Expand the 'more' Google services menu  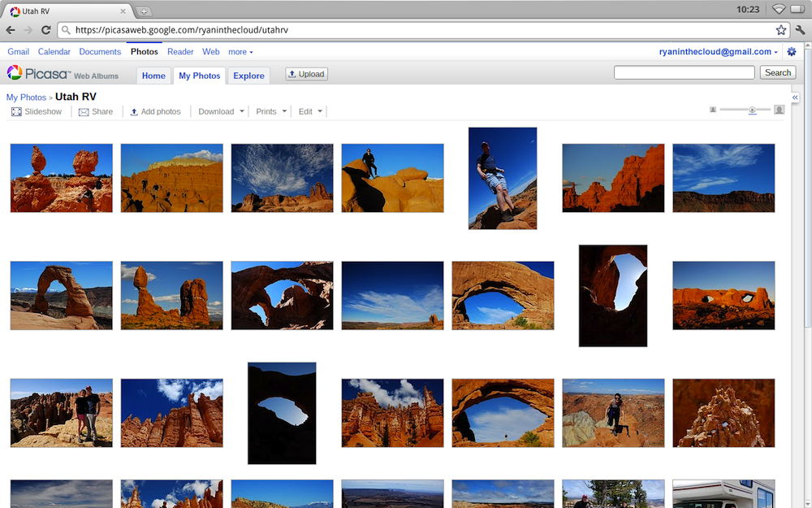pyautogui.click(x=240, y=52)
